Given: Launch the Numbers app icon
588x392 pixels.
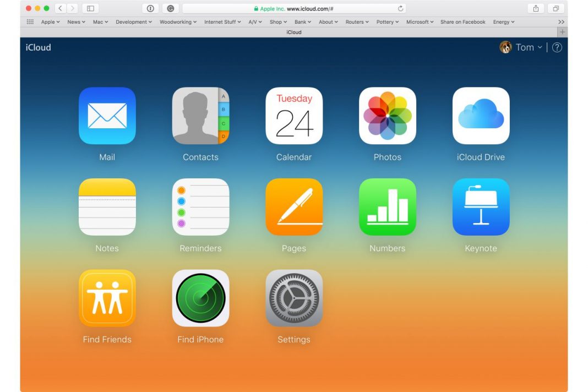Looking at the screenshot, I should coord(388,207).
